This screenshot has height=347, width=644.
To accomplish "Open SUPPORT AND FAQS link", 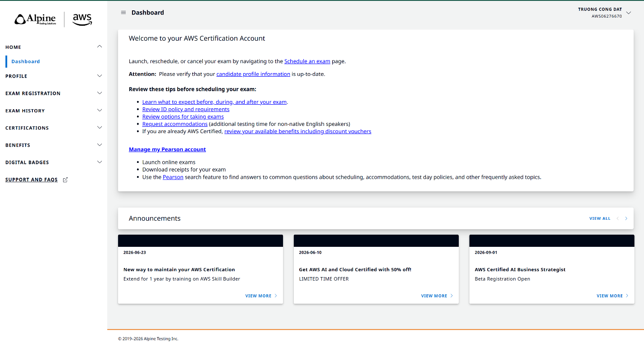I will [32, 180].
